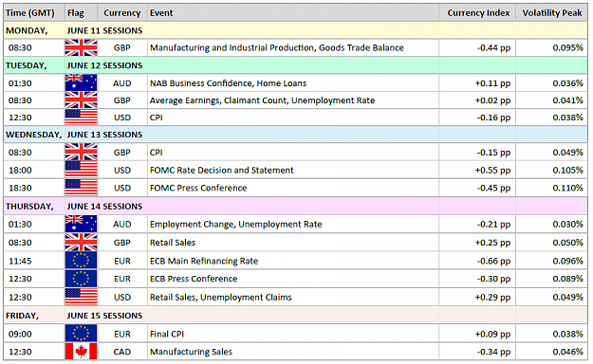
Task: Click the JUNE 15 SESSIONS label
Action: coord(104,316)
